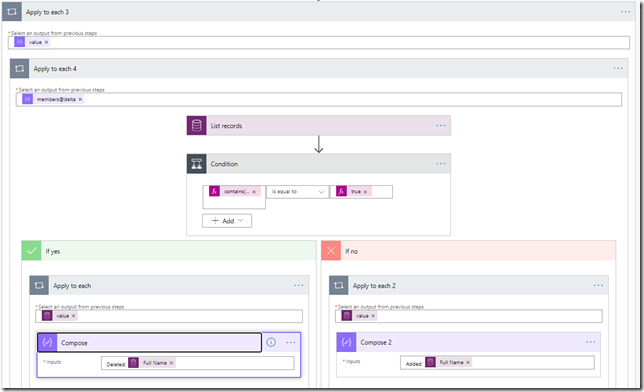Viewport: 644px width, 392px height.
Task: Click the Compose 2 Inputs field
Action: 497,362
